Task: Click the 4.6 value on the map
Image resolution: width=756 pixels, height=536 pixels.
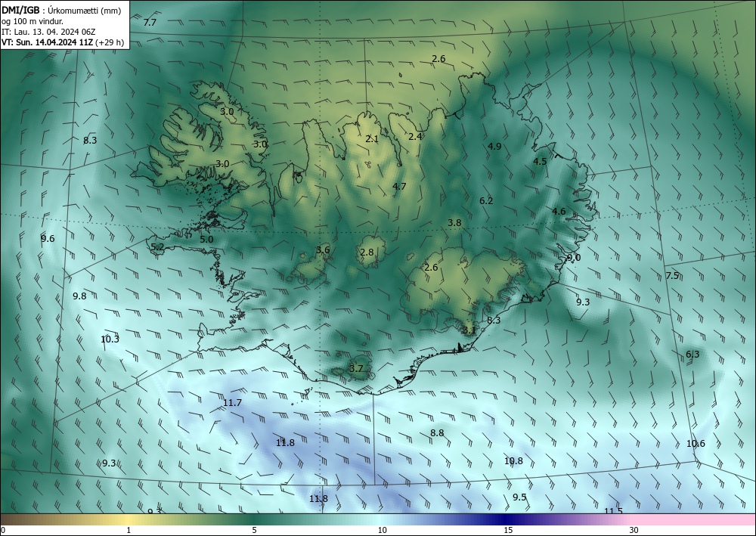Action: 559,211
